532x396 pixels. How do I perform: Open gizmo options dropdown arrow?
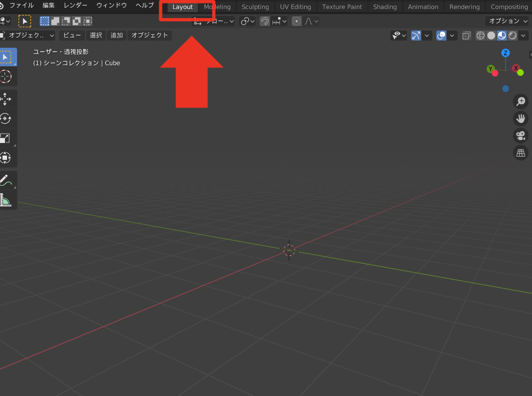427,36
